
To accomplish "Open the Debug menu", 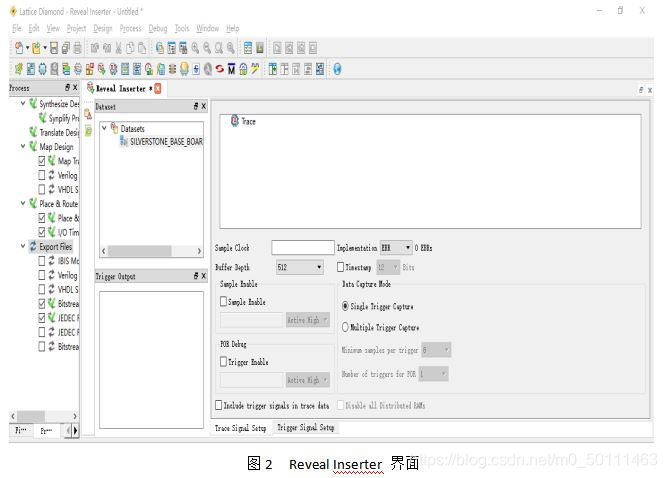I will click(x=158, y=28).
